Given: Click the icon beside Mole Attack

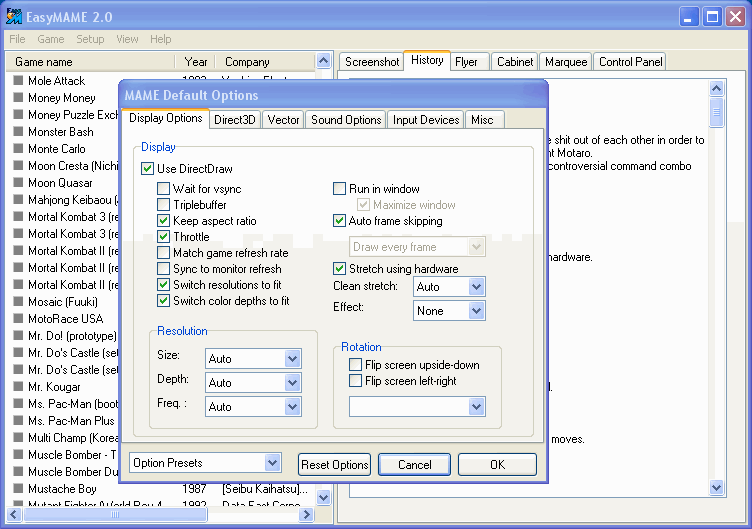Looking at the screenshot, I should (18, 80).
